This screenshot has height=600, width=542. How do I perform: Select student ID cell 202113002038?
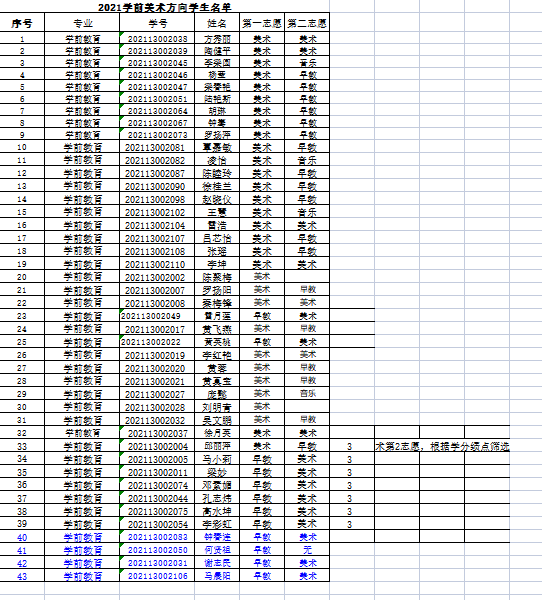click(157, 39)
